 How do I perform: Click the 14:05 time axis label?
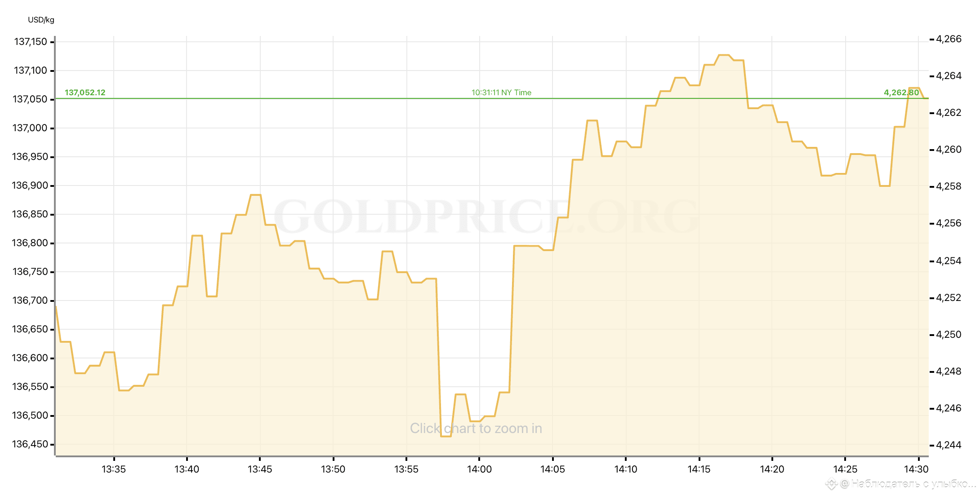coord(552,469)
